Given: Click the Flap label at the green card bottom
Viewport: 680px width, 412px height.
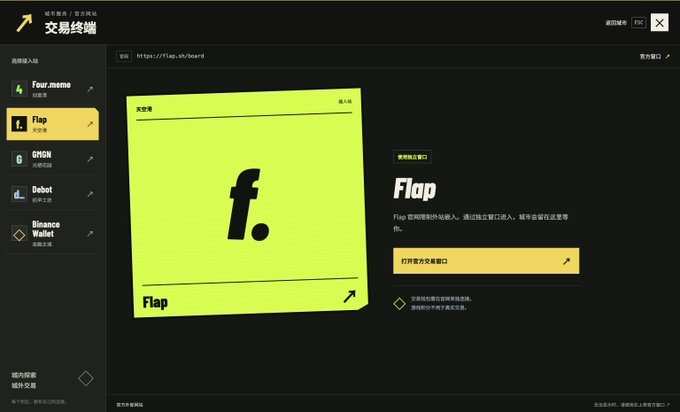Looking at the screenshot, I should (x=155, y=302).
